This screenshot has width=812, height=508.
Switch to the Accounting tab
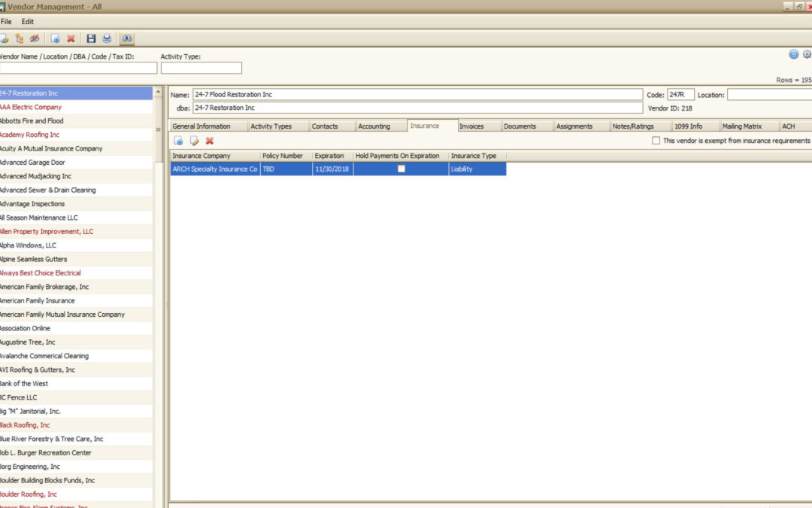[x=374, y=126]
